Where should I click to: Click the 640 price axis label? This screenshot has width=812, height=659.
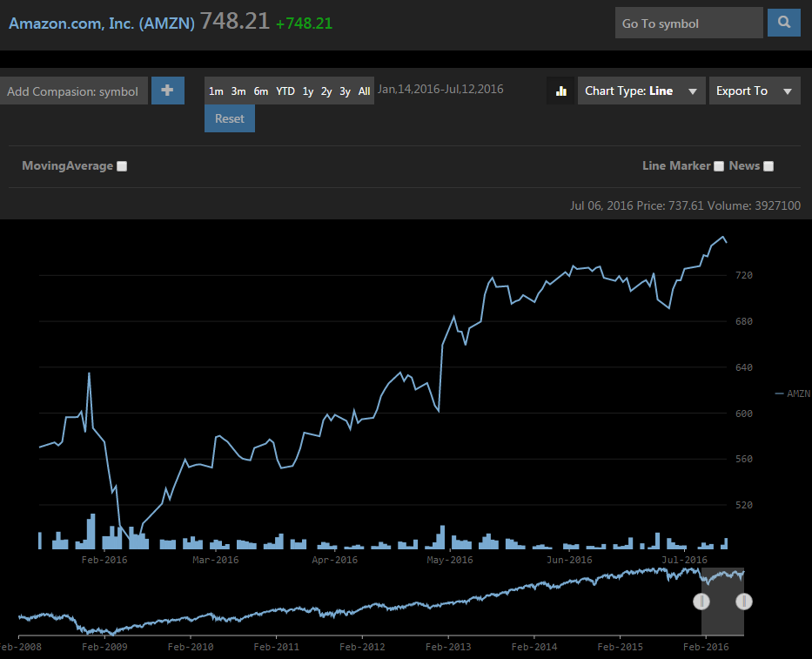click(x=744, y=367)
